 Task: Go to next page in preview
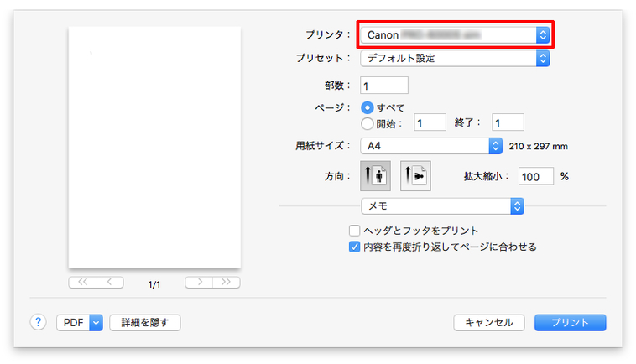[x=199, y=283]
